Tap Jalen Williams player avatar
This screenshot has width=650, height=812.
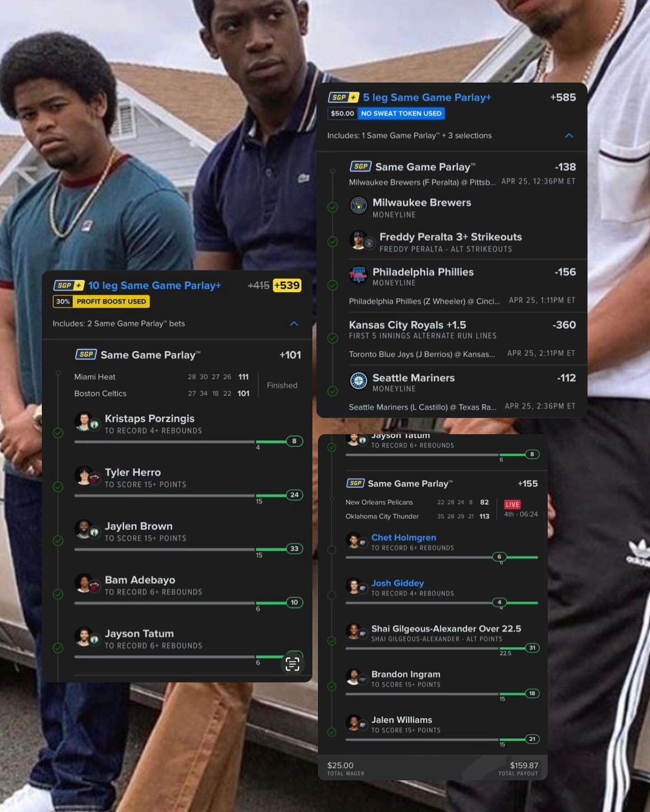pos(353,723)
